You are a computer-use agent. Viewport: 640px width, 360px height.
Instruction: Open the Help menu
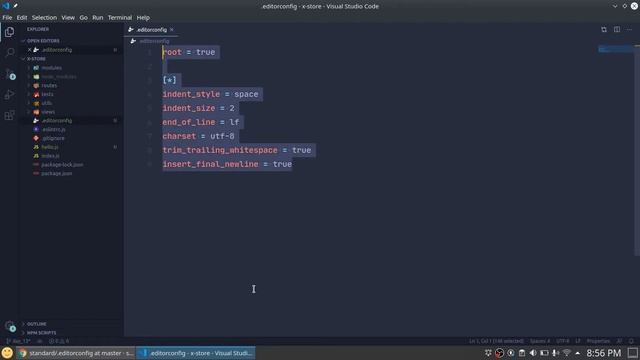coord(143,18)
